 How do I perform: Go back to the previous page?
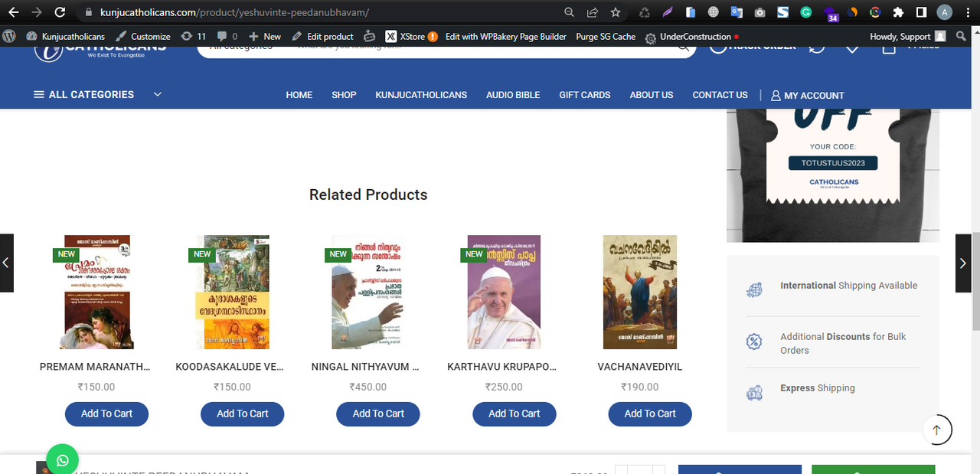(x=15, y=12)
